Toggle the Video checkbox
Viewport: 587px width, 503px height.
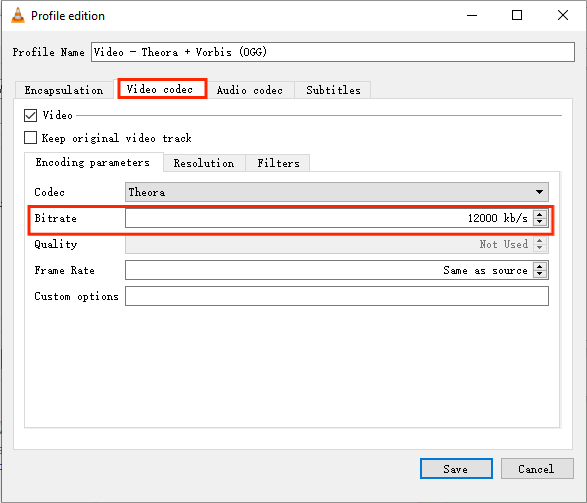(30, 115)
